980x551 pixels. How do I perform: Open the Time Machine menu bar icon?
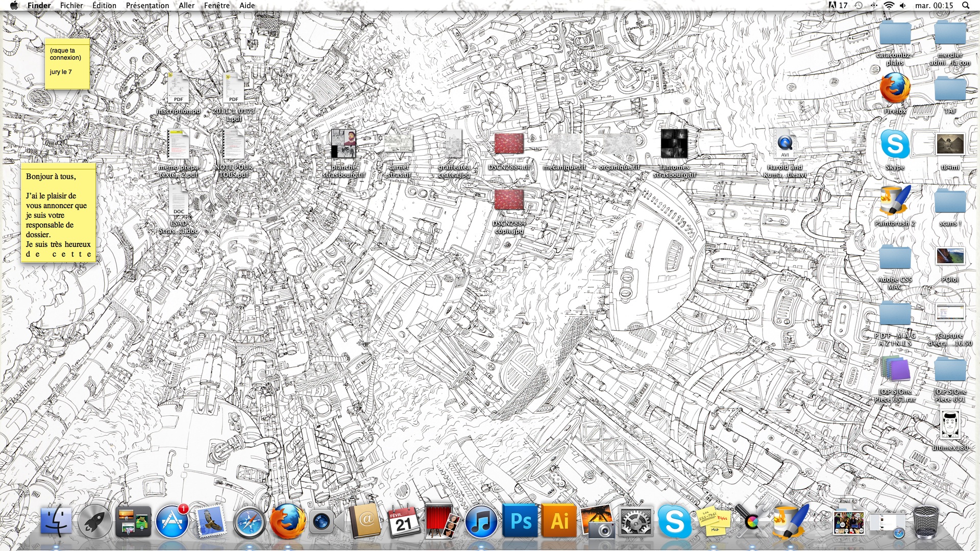click(x=859, y=5)
